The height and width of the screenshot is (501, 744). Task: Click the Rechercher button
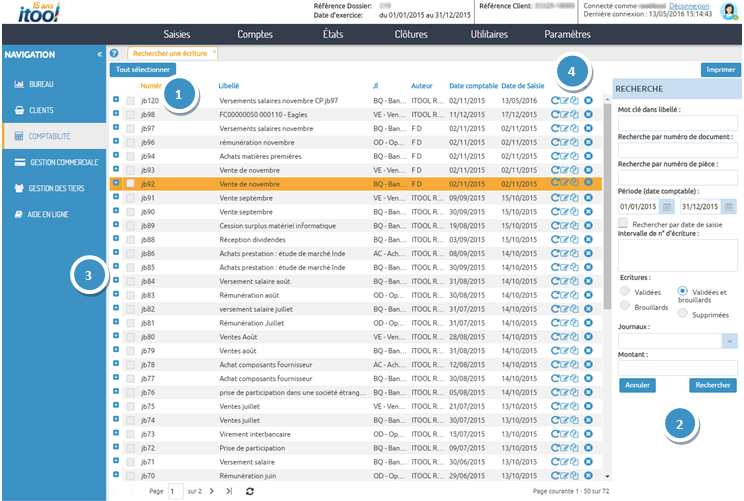(713, 385)
